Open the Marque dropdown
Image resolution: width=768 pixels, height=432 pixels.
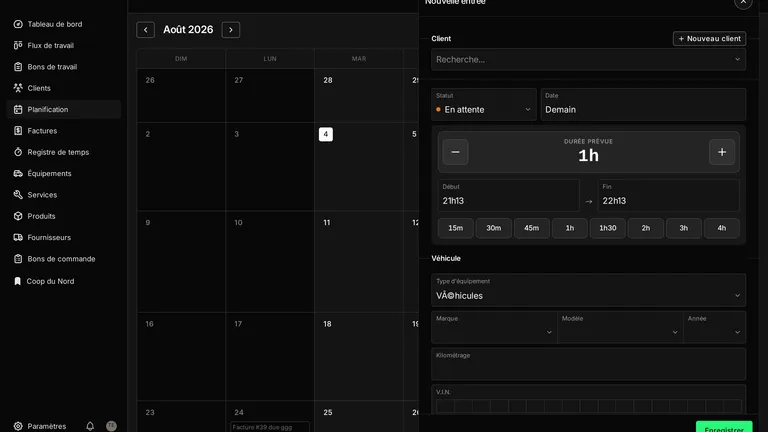pos(494,327)
